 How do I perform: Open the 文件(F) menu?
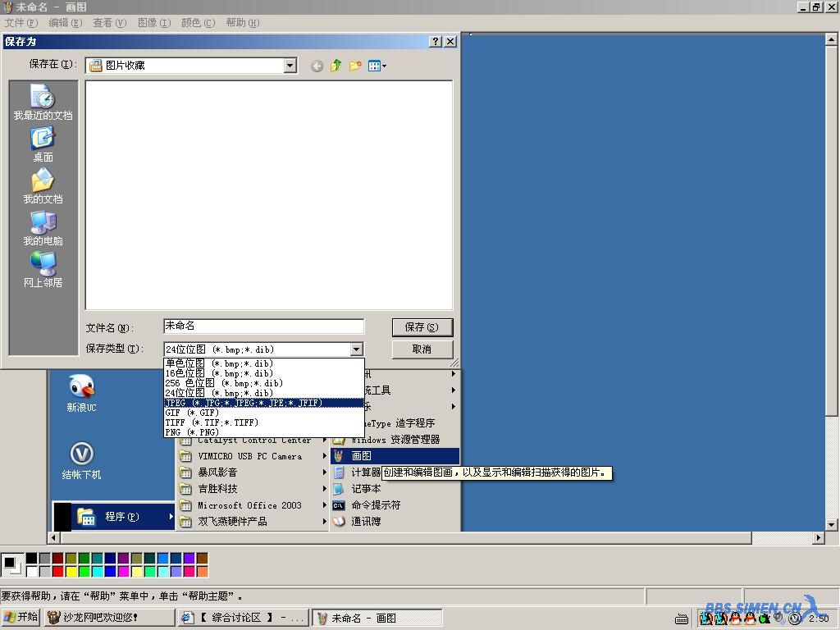(21, 22)
